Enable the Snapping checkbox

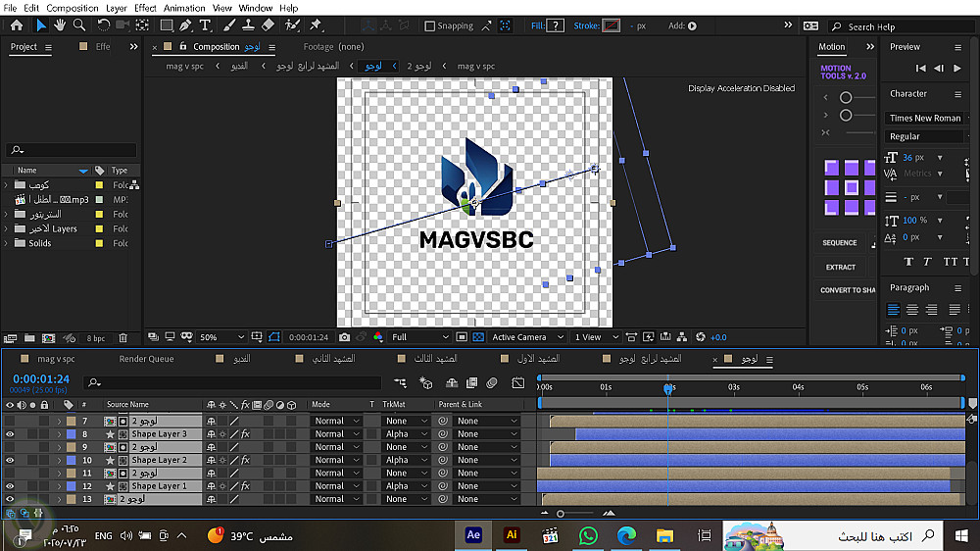429,26
